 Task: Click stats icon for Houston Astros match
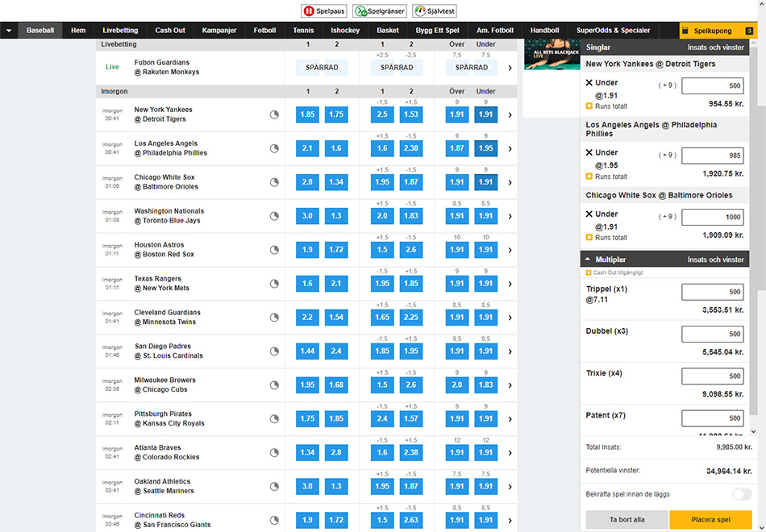[x=274, y=250]
